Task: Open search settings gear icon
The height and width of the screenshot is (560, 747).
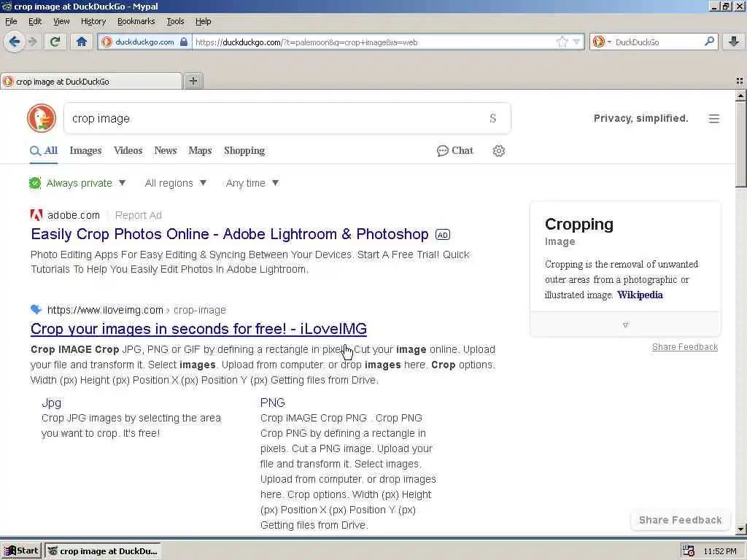Action: click(x=499, y=151)
